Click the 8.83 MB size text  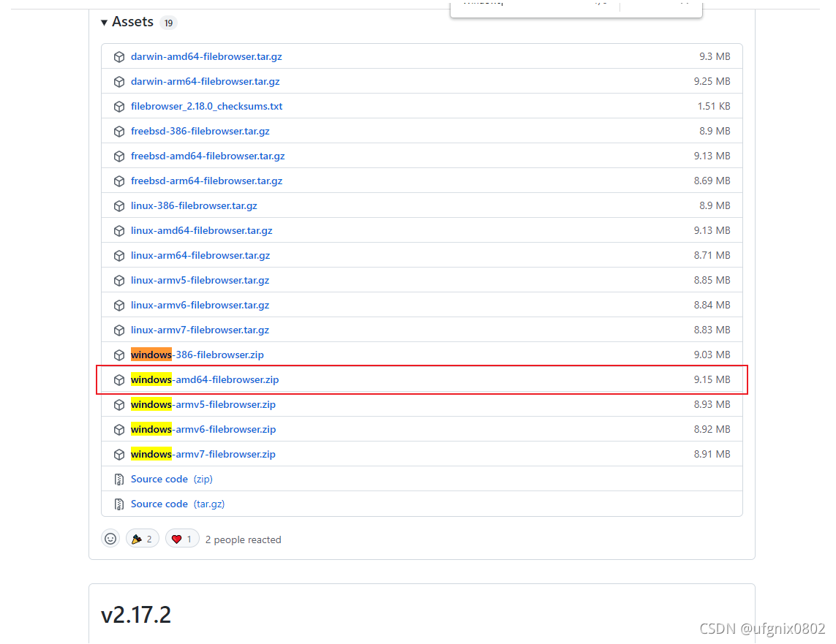click(712, 330)
